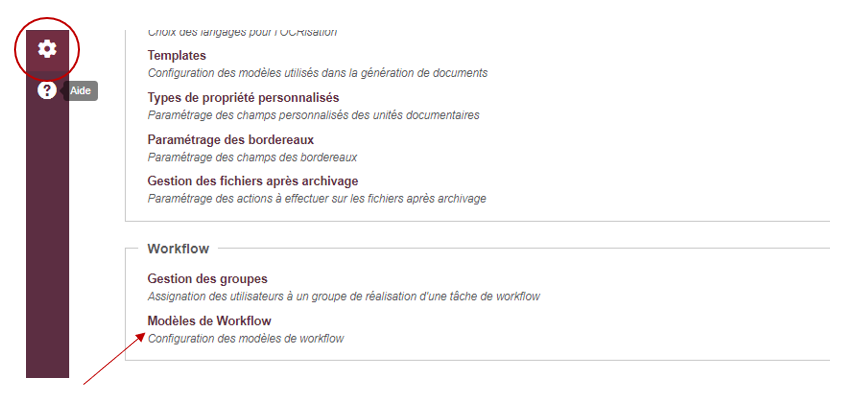Click the Assignation des utilisateurs description

[x=344, y=297]
